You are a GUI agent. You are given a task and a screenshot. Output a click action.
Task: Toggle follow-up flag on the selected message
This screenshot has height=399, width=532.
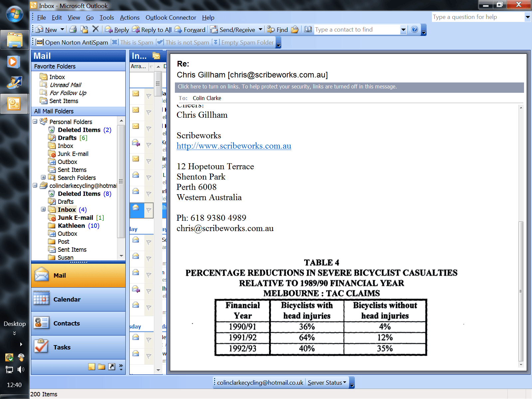[x=149, y=210]
